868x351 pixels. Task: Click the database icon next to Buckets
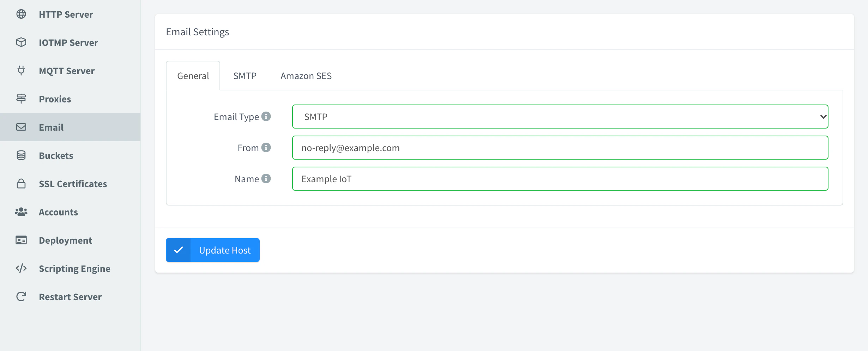pyautogui.click(x=21, y=155)
